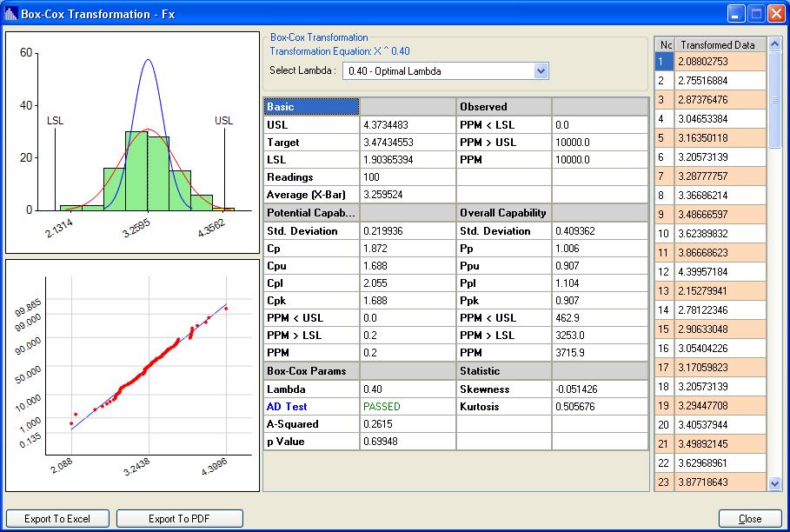Select transformed data value 2.87376476

click(x=720, y=100)
